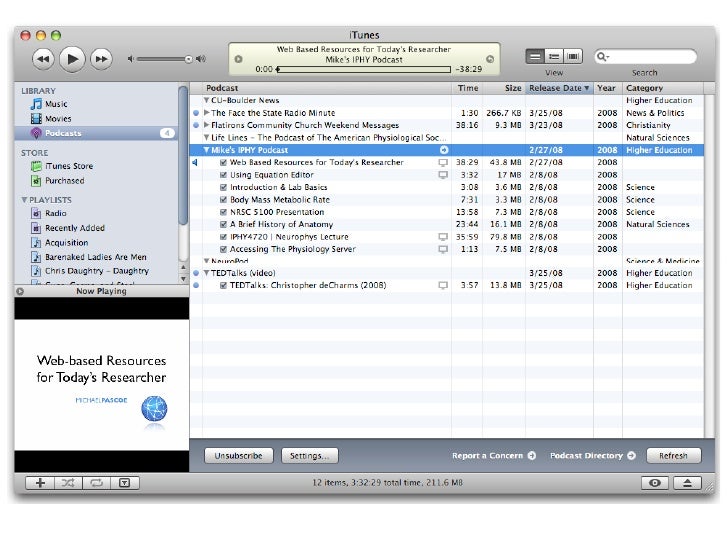Click the playback progress bar

point(364,69)
